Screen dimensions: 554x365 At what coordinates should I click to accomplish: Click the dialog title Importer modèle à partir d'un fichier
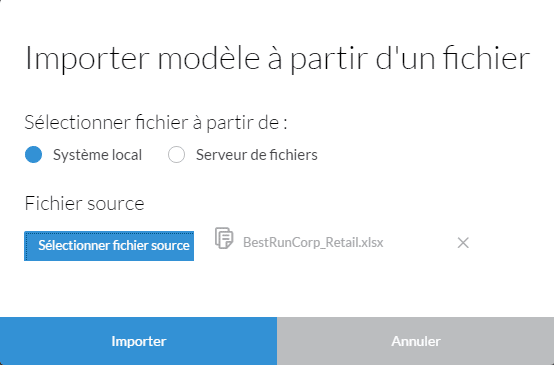point(277,58)
